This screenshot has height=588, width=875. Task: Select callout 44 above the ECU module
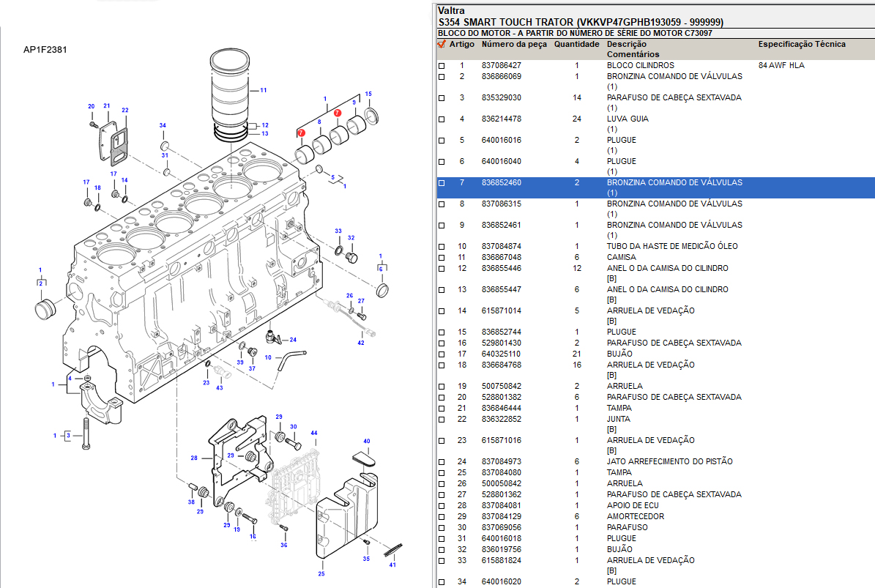click(313, 433)
